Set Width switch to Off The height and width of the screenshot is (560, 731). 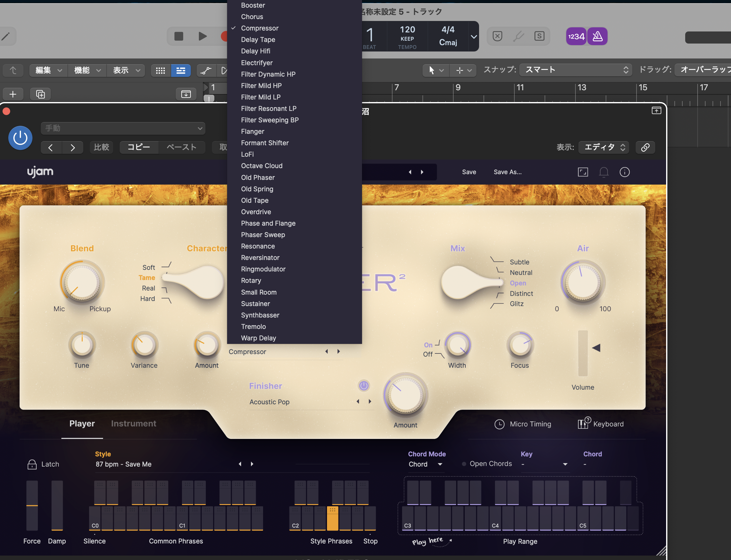[428, 354]
